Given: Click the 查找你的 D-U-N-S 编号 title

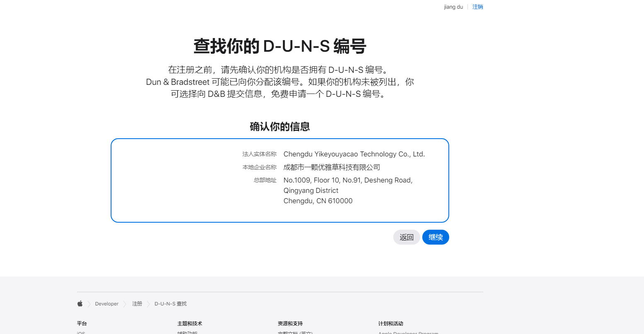Looking at the screenshot, I should tap(280, 46).
